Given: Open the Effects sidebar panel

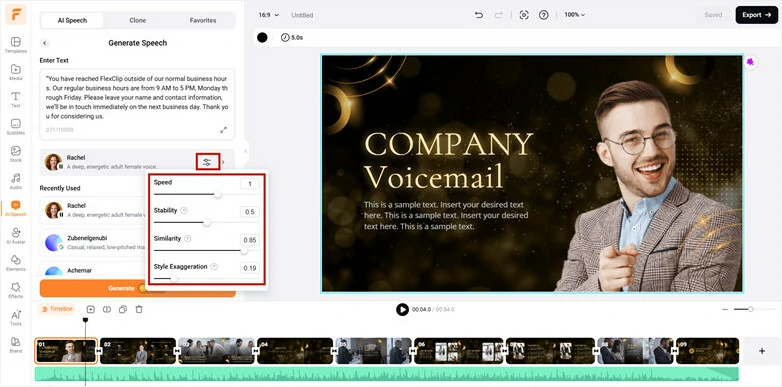Looking at the screenshot, I should [15, 290].
